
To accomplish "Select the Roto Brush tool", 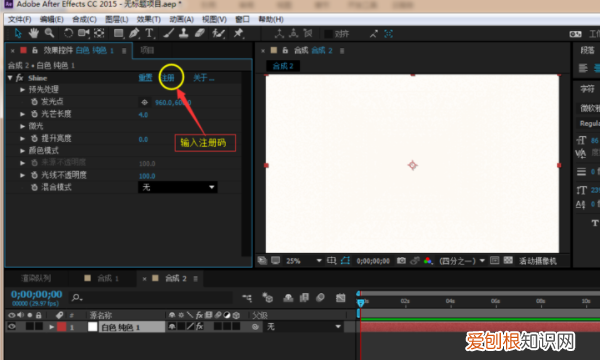I will 218,33.
